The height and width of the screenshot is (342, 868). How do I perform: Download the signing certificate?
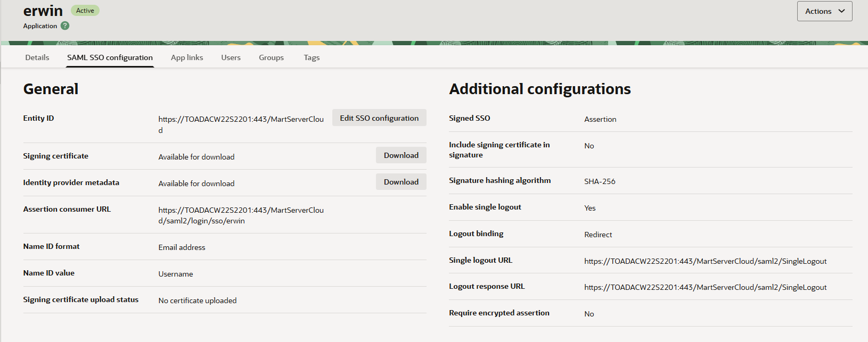click(401, 155)
